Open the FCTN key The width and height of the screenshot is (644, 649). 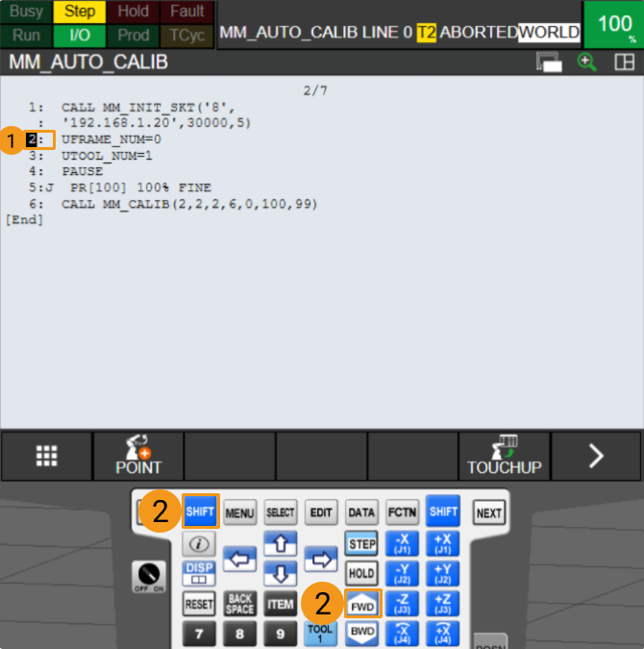pos(402,512)
